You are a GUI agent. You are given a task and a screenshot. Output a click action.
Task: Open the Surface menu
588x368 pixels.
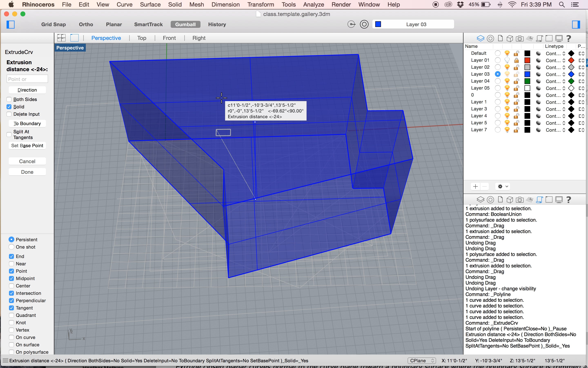point(150,4)
